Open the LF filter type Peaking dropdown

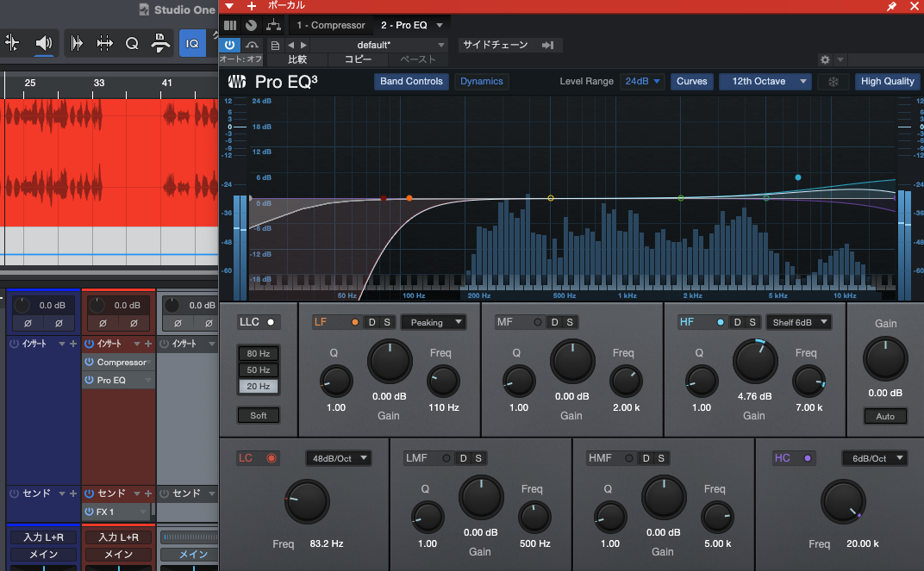point(434,322)
